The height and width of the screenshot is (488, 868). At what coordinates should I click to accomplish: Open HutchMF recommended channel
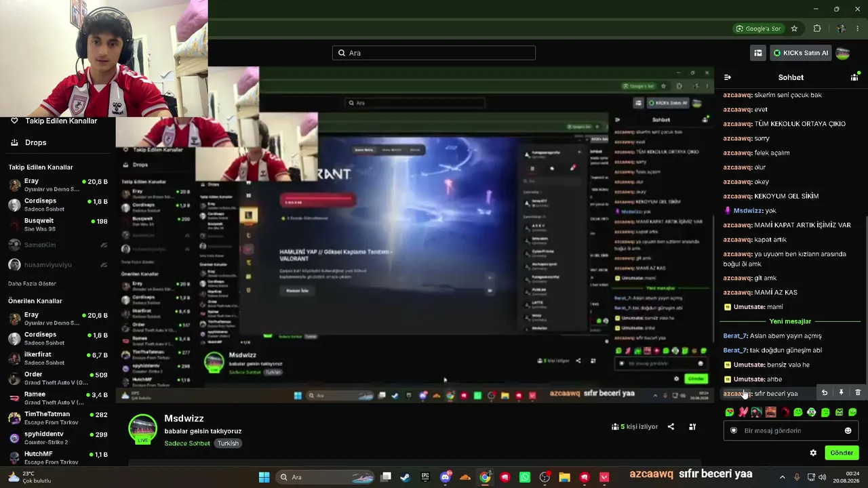tap(58, 457)
